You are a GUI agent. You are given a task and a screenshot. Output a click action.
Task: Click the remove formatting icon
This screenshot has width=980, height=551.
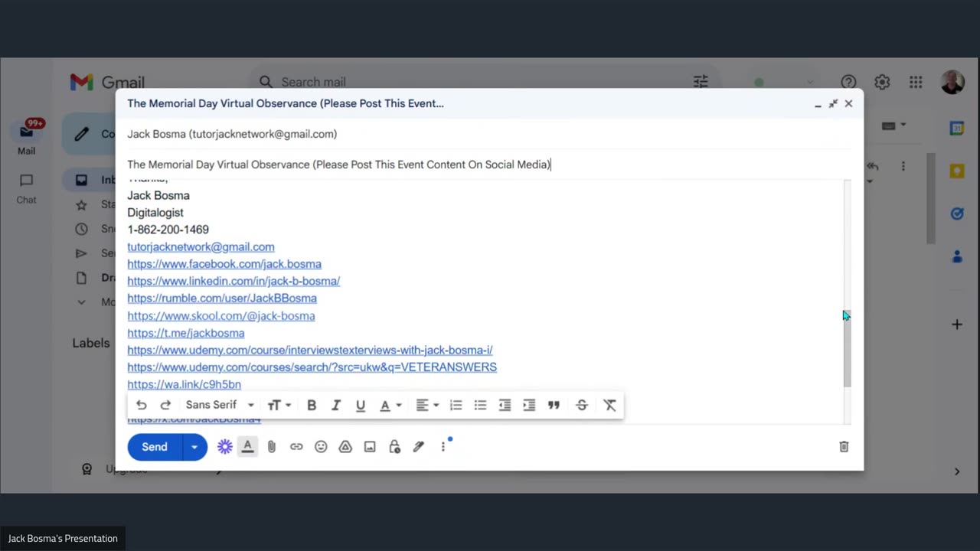pyautogui.click(x=609, y=406)
